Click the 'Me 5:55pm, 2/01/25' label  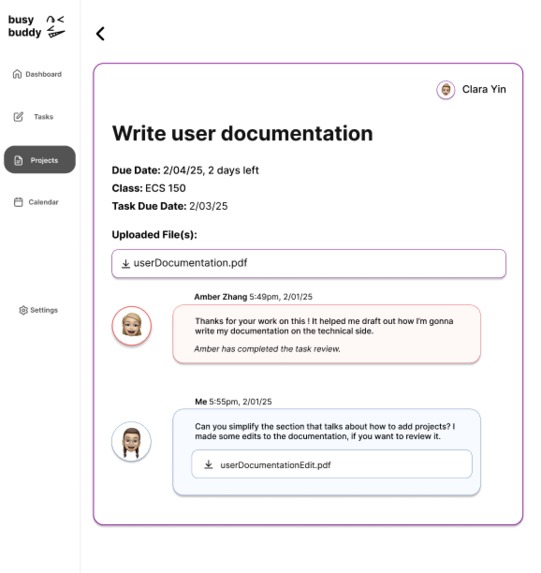233,402
